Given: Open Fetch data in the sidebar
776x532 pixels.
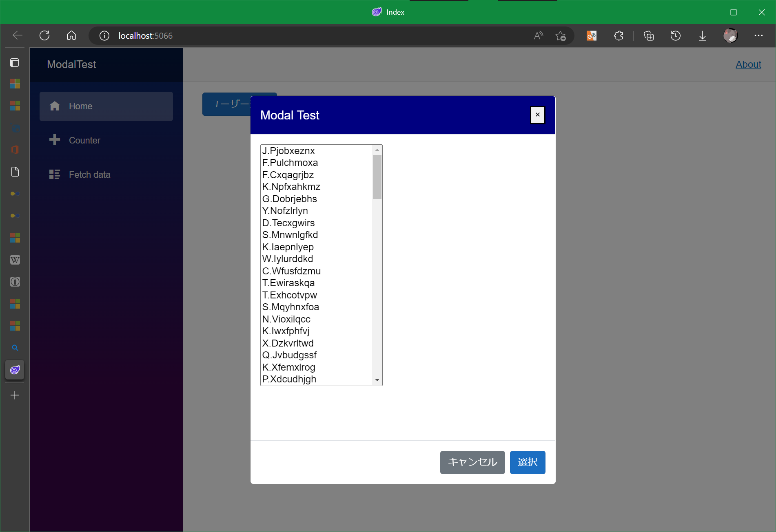Looking at the screenshot, I should coord(106,174).
